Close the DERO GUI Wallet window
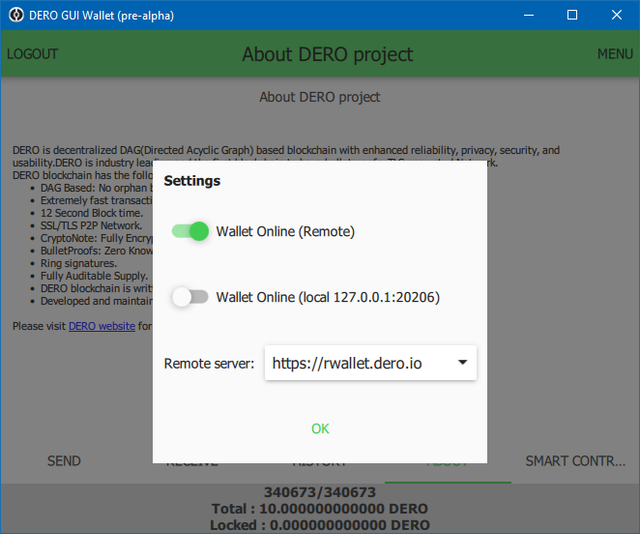The width and height of the screenshot is (640, 534). (617, 15)
